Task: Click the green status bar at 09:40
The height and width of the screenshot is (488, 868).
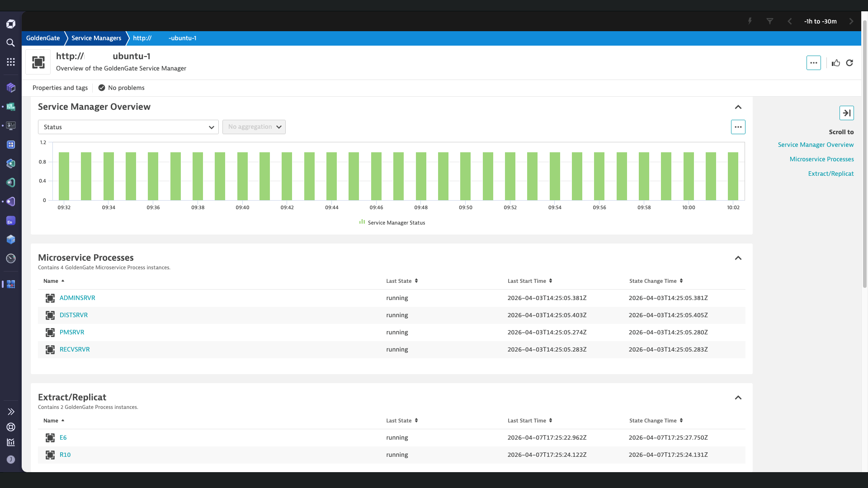Action: (242, 176)
